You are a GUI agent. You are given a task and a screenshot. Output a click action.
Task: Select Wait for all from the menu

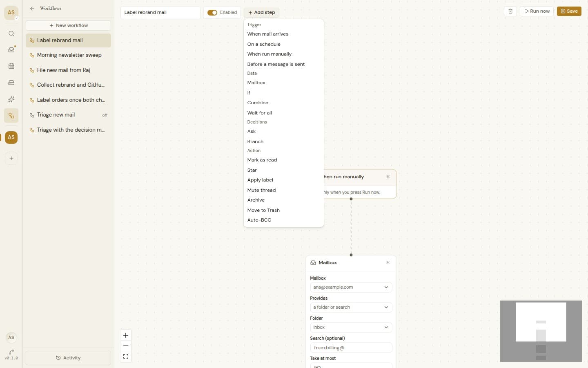(284, 113)
